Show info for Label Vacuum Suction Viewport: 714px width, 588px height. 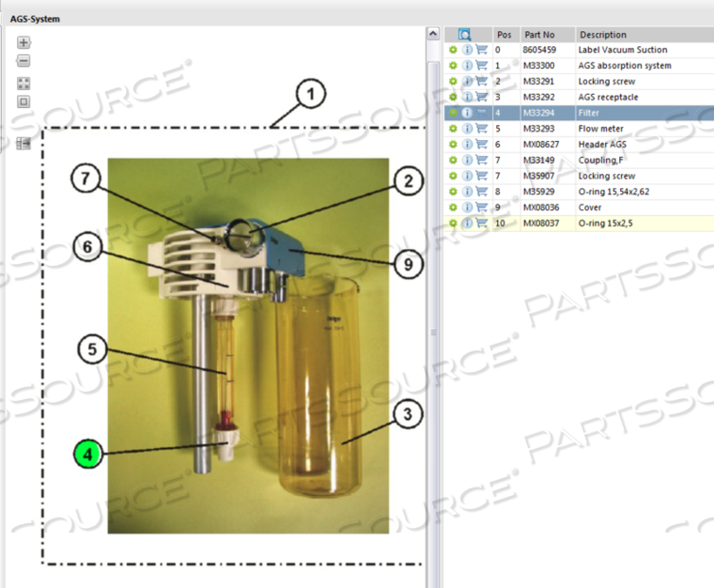[x=467, y=50]
